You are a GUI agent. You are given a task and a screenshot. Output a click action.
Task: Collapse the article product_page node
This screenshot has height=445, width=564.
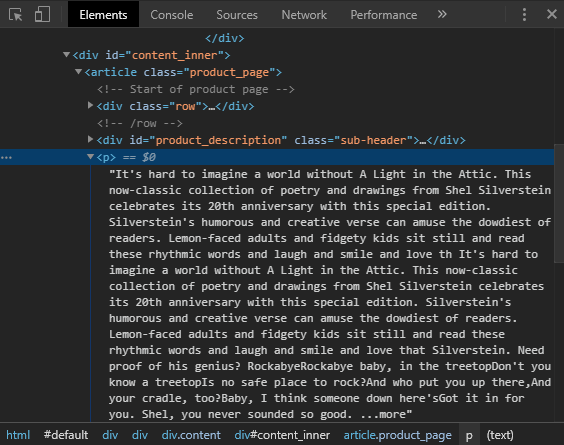[78, 72]
